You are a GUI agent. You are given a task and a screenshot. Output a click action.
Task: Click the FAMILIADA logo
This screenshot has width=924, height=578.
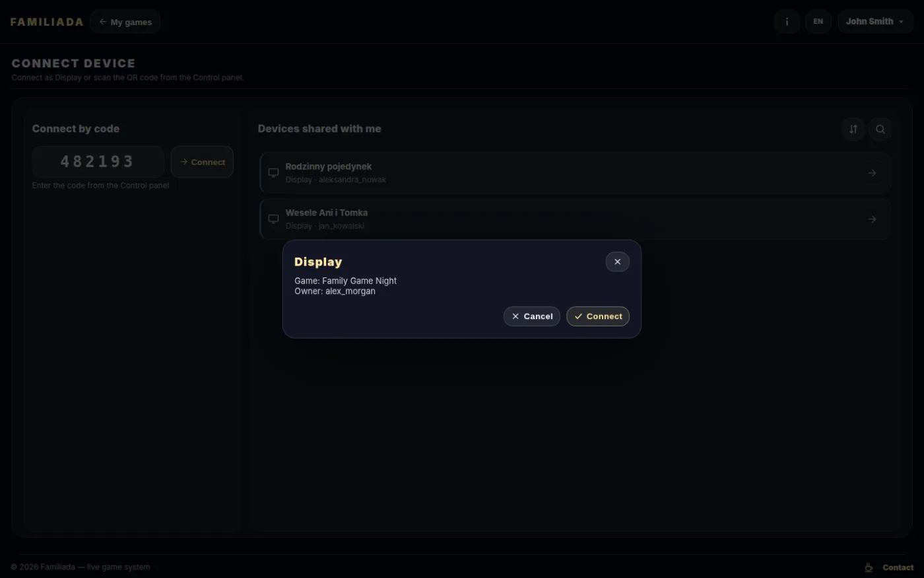47,22
